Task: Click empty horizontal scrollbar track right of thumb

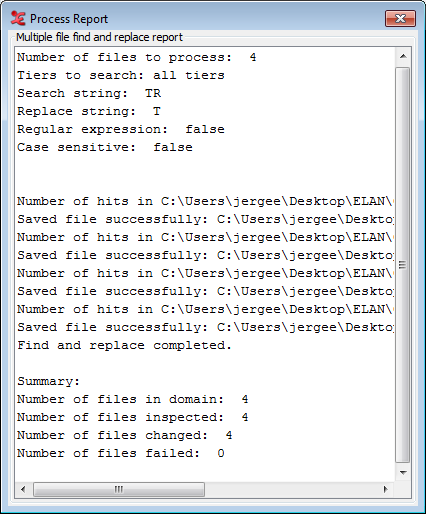Action: (x=291, y=489)
